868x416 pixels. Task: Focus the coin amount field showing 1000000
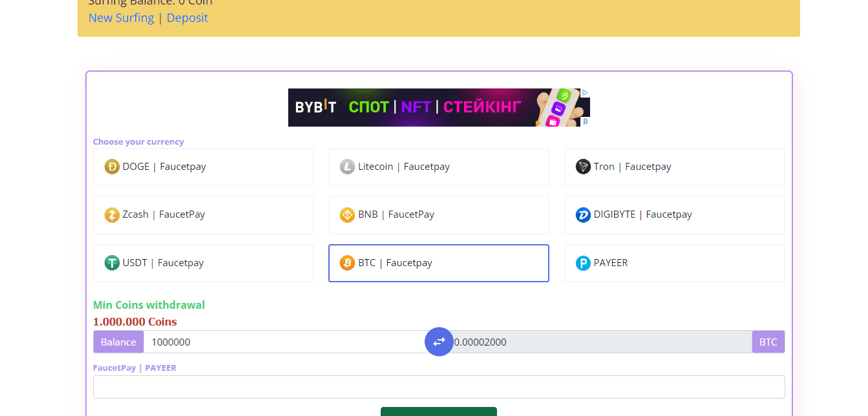pyautogui.click(x=284, y=342)
